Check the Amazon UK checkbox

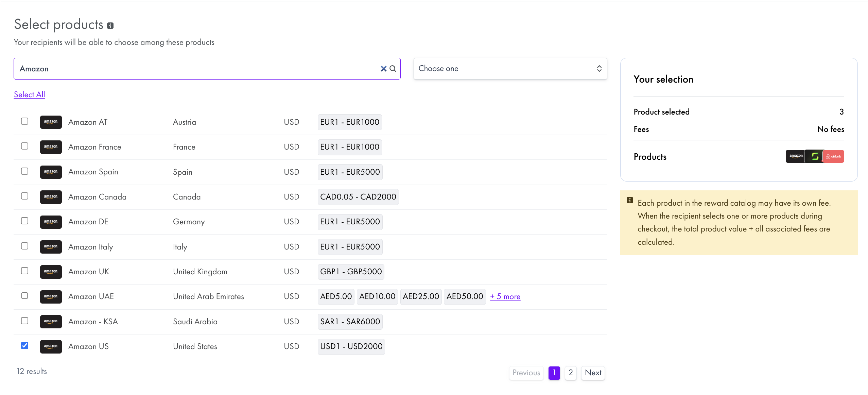(24, 271)
